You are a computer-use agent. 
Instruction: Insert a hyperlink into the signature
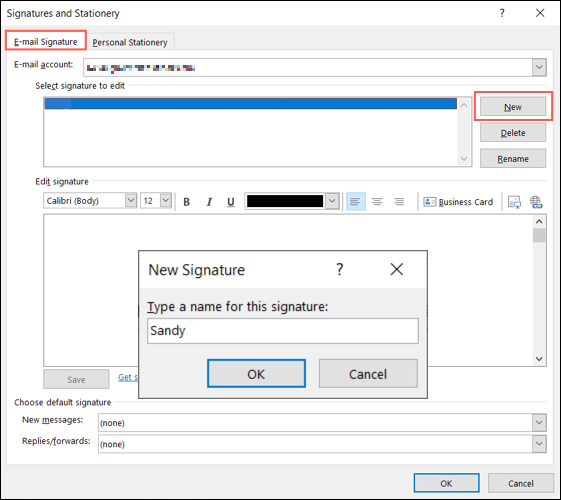click(536, 202)
